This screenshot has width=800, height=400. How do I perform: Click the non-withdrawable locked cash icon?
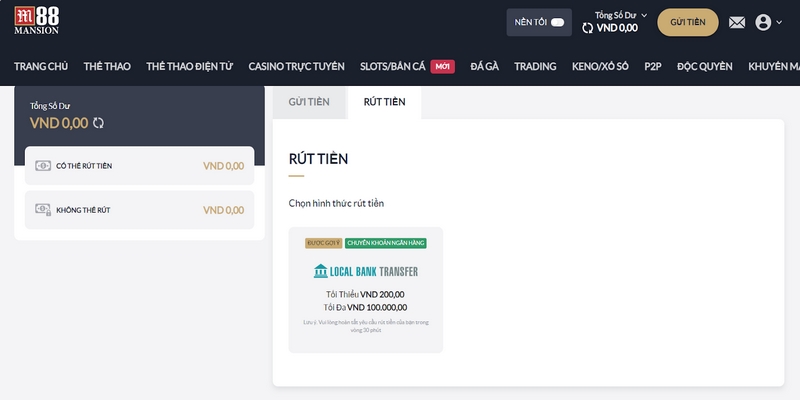coord(42,210)
